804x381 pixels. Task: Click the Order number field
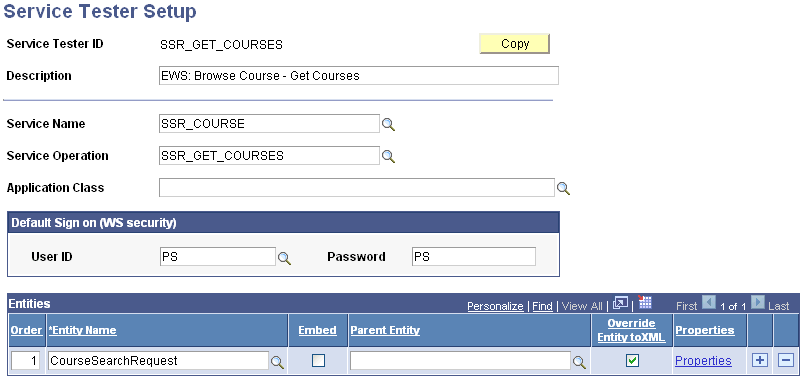pos(26,361)
